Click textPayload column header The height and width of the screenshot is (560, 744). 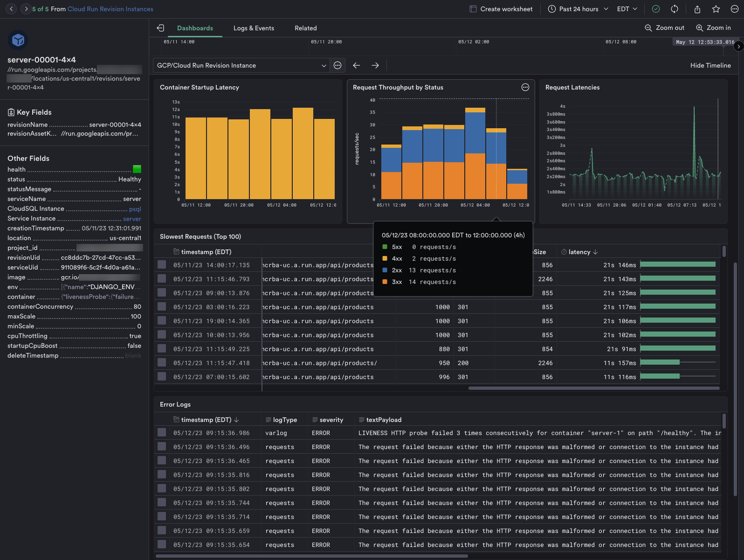(384, 420)
